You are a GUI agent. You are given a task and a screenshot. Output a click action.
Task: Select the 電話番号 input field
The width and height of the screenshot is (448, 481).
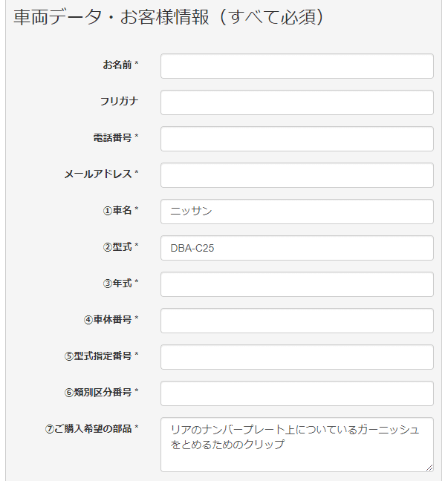click(296, 139)
